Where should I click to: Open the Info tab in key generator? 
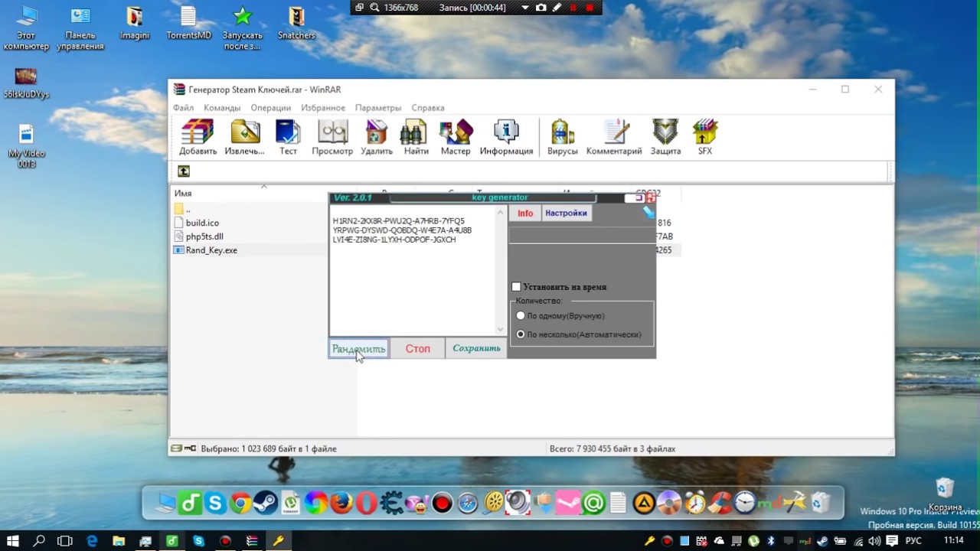coord(525,214)
